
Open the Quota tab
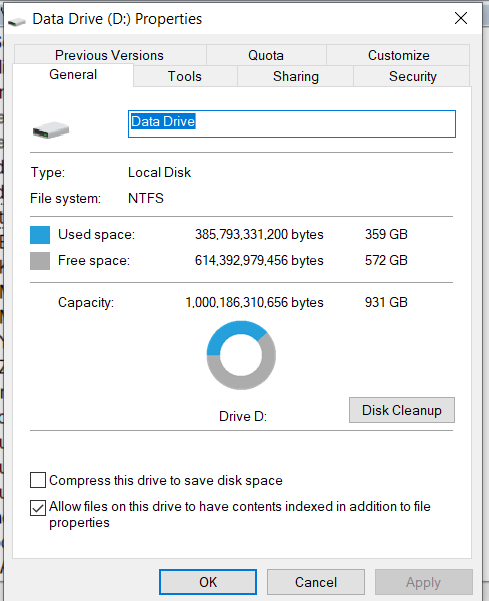[x=266, y=55]
